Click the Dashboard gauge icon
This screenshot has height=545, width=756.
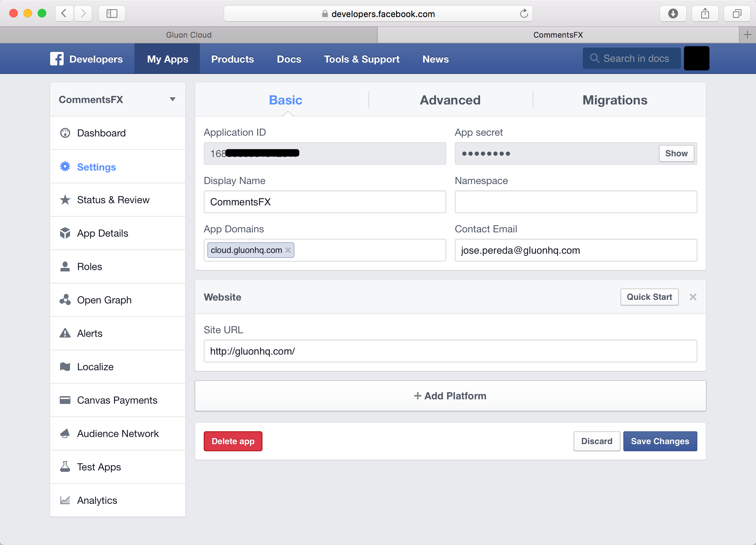(x=65, y=133)
